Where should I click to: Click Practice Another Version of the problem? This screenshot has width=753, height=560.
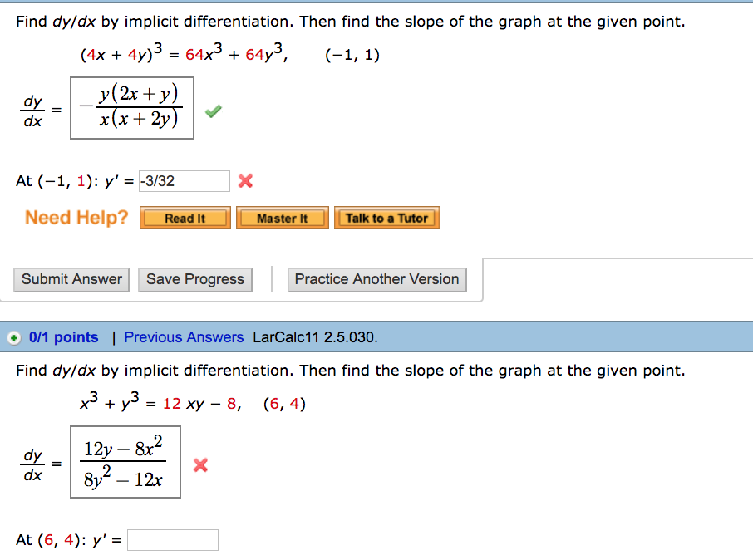[x=376, y=279]
